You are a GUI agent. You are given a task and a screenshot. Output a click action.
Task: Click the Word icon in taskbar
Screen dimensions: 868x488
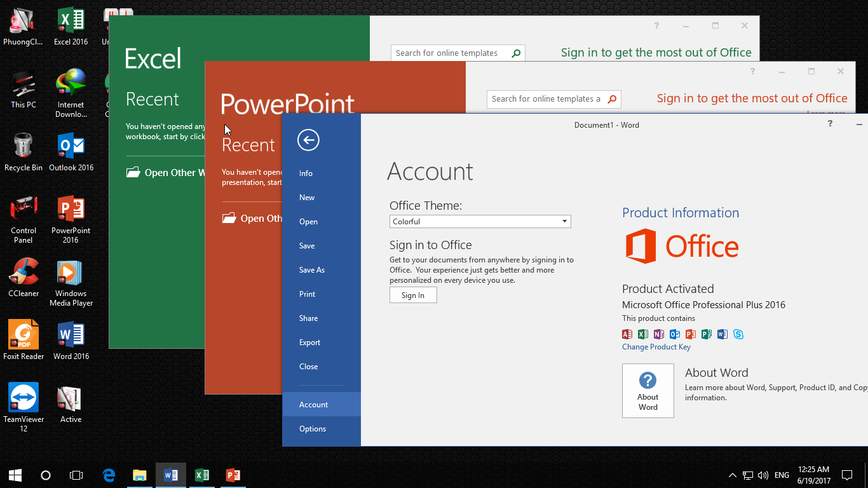click(x=170, y=475)
